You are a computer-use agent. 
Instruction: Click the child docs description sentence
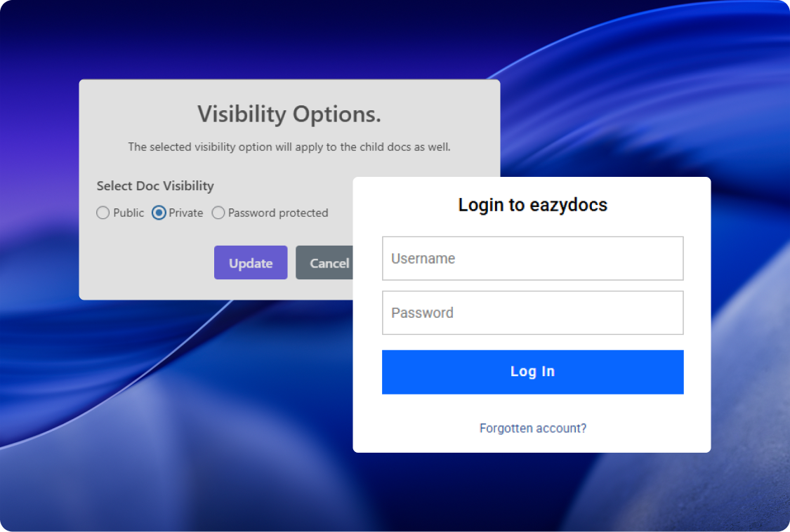(x=289, y=147)
